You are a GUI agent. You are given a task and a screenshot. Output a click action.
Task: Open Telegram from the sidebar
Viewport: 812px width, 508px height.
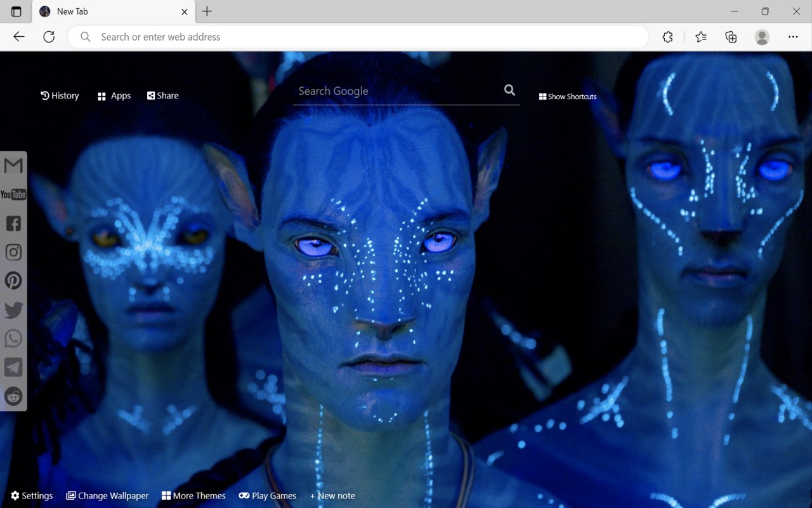(13, 367)
